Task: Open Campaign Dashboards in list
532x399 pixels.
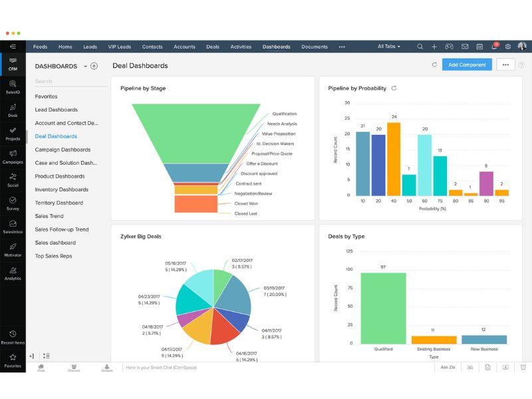Action: [63, 150]
